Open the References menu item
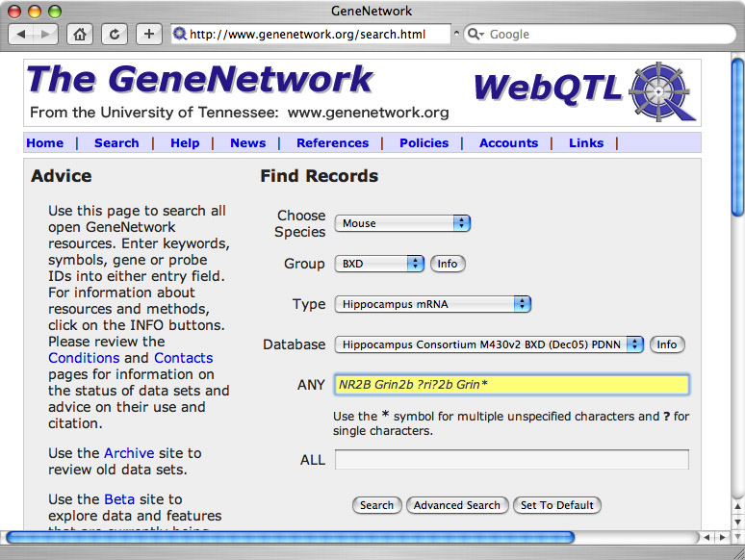 pos(332,143)
